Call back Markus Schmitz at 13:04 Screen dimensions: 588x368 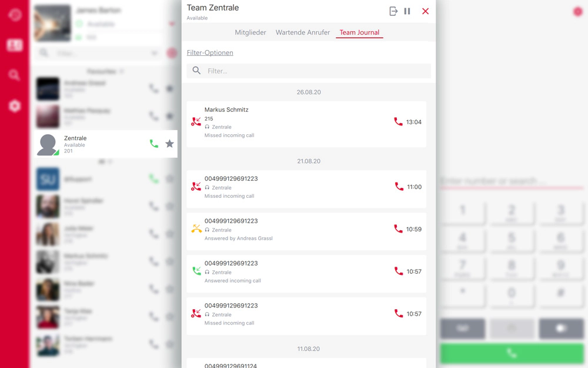(x=398, y=122)
